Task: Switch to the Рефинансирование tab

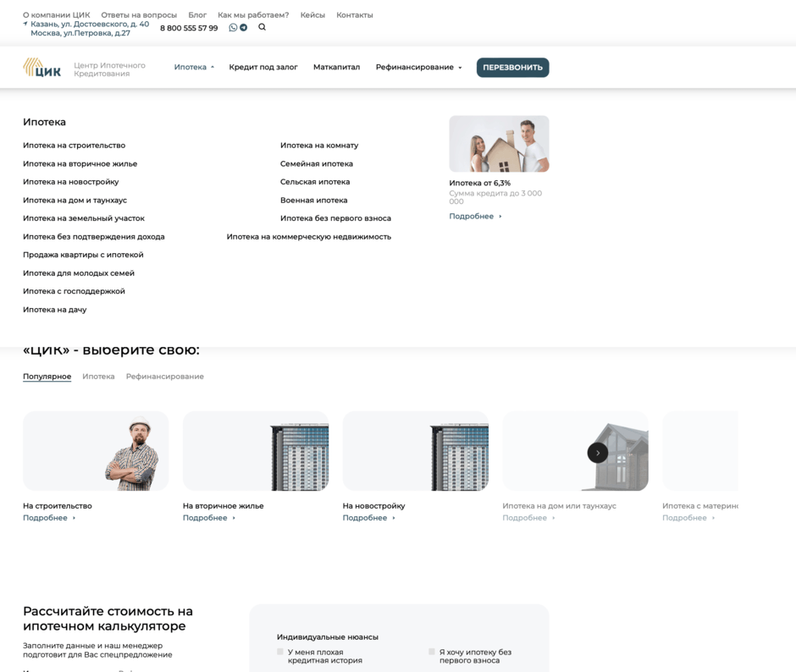Action: pos(165,376)
